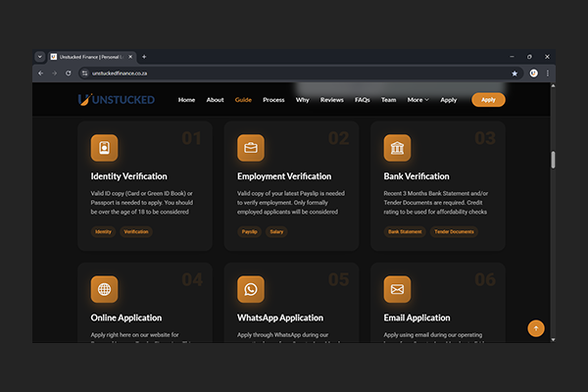Bookmark the page with the star icon

click(x=514, y=73)
